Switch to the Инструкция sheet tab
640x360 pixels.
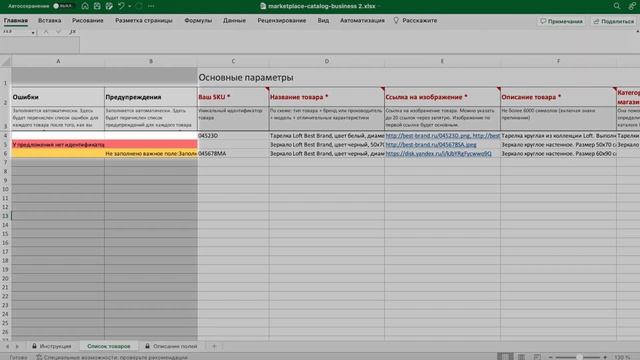click(51, 346)
